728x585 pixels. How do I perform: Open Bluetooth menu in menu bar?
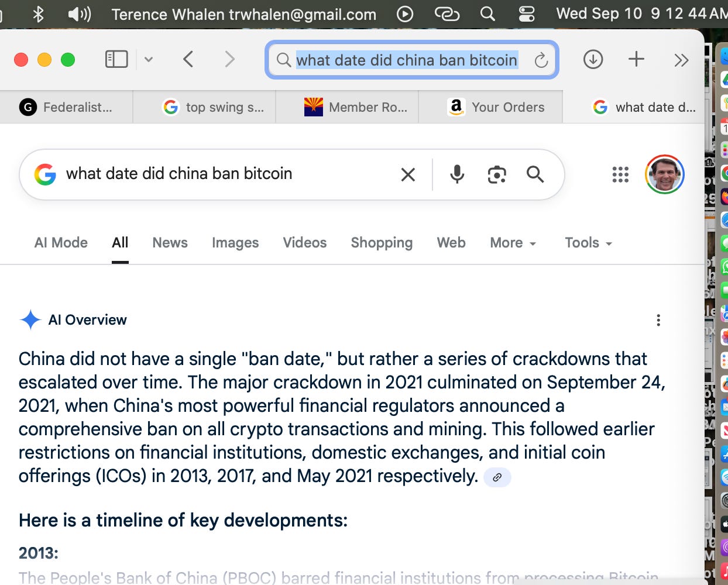coord(39,13)
